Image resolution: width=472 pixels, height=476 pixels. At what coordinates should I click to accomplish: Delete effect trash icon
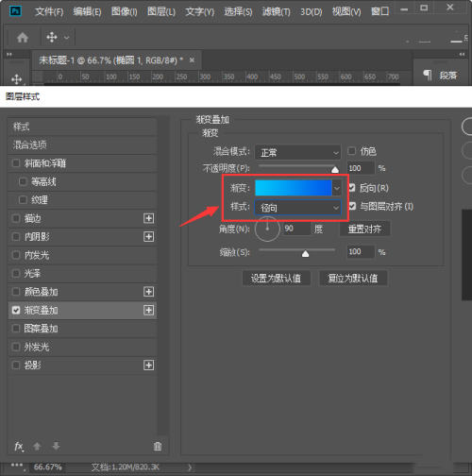[x=158, y=446]
